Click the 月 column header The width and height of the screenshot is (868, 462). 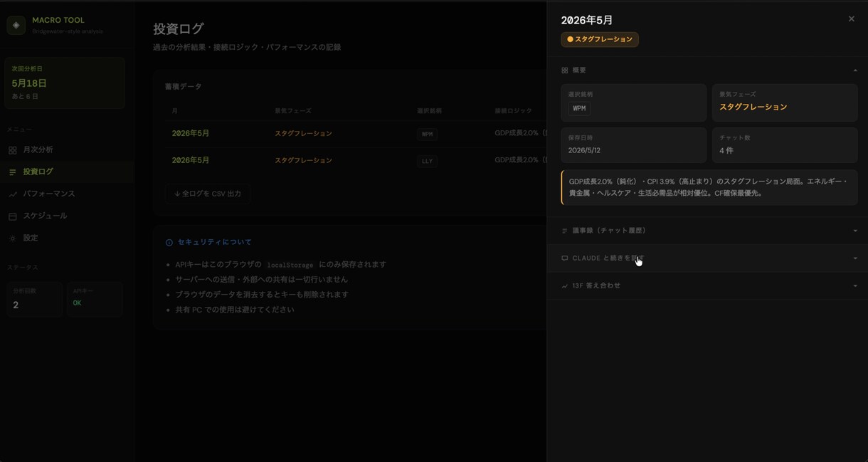(175, 112)
